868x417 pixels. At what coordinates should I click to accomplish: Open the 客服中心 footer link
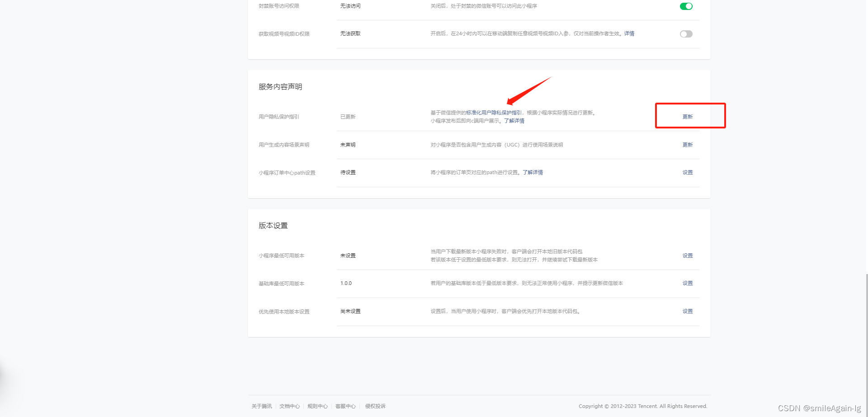tap(346, 406)
